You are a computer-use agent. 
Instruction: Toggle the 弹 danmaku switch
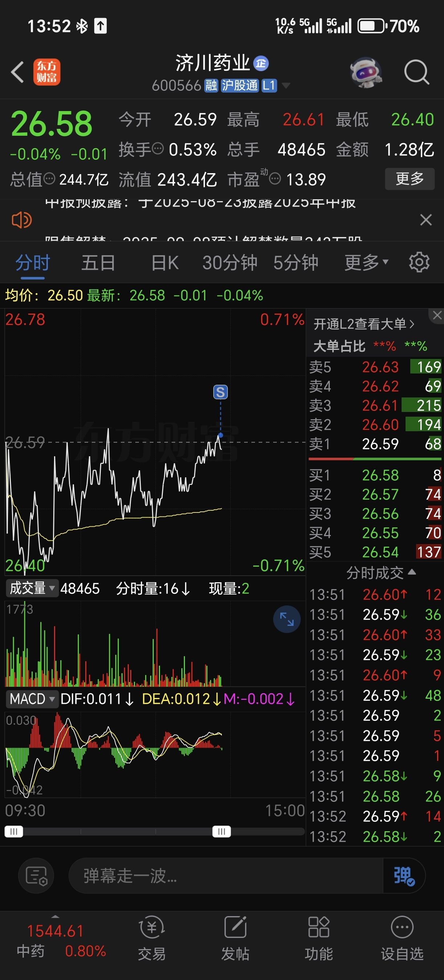tap(404, 876)
